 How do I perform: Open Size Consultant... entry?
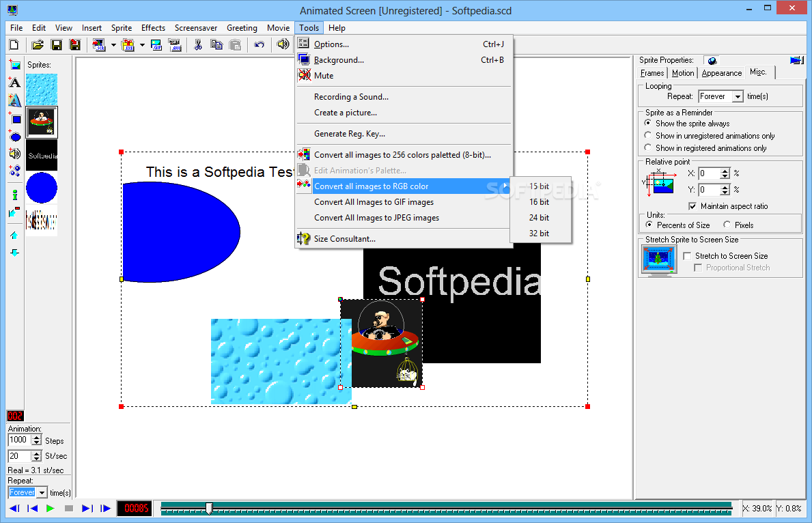coord(404,239)
